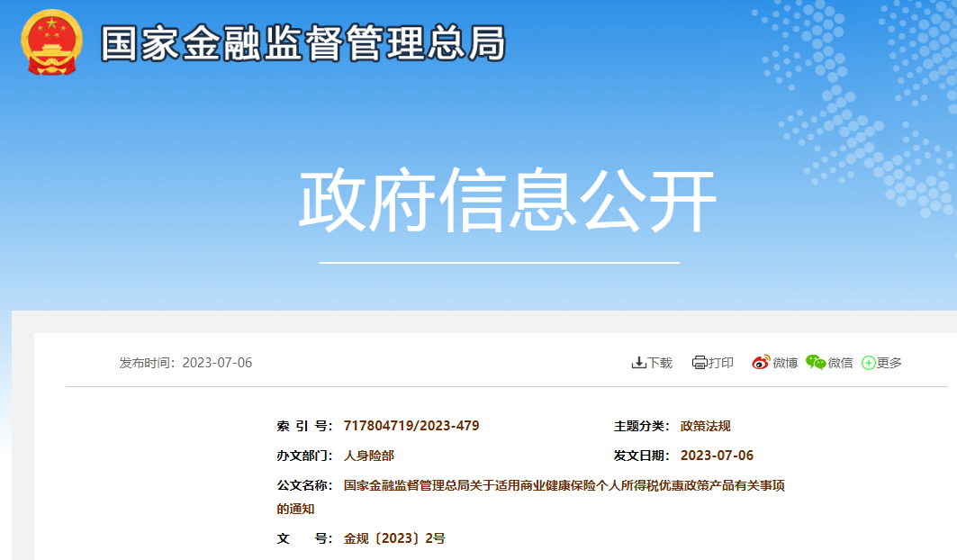Screen dimensions: 957x560
Task: Click the download icon
Action: click(x=638, y=363)
